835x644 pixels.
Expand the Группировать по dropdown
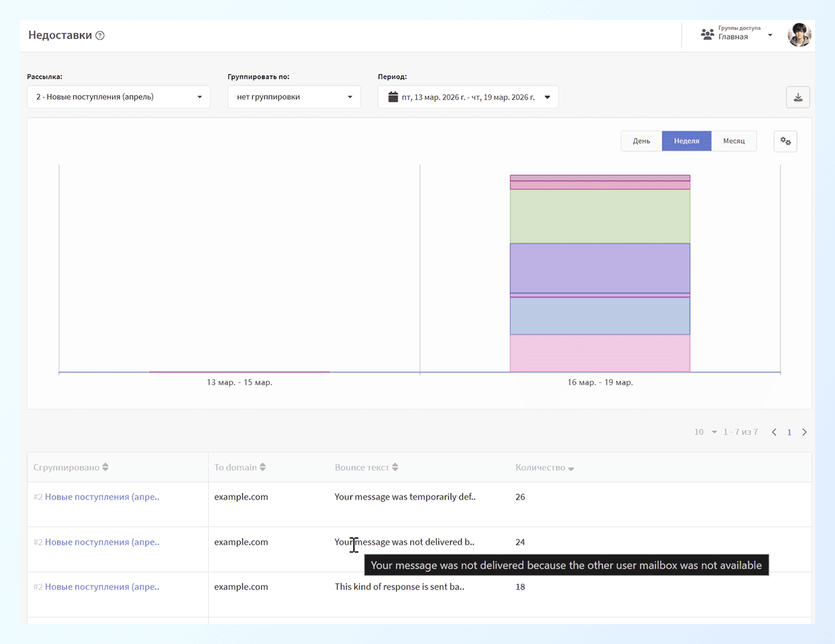294,97
